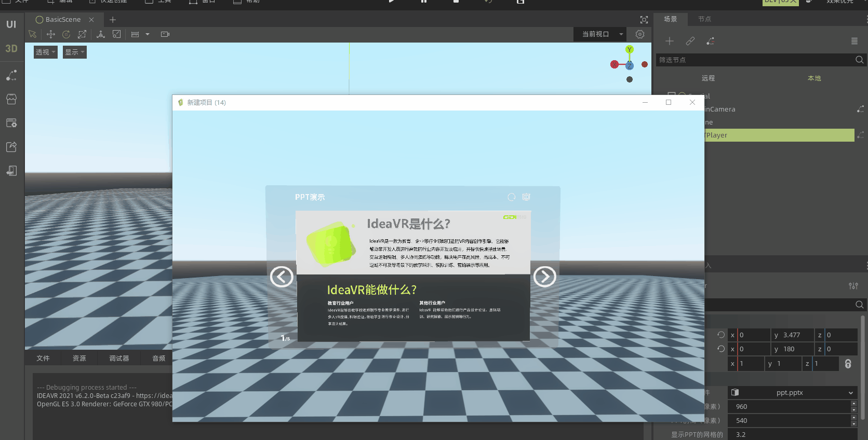Screen dimensions: 868x440
Task: Edit the rotation y 180 field
Action: [x=792, y=349]
